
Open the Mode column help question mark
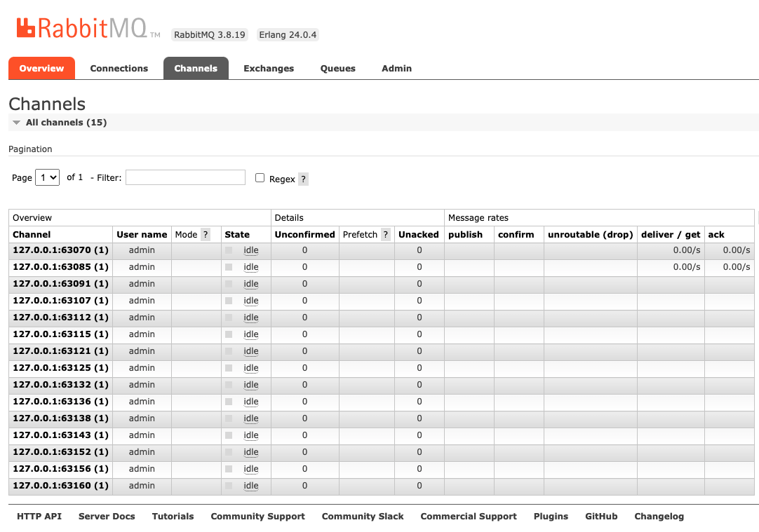click(206, 235)
